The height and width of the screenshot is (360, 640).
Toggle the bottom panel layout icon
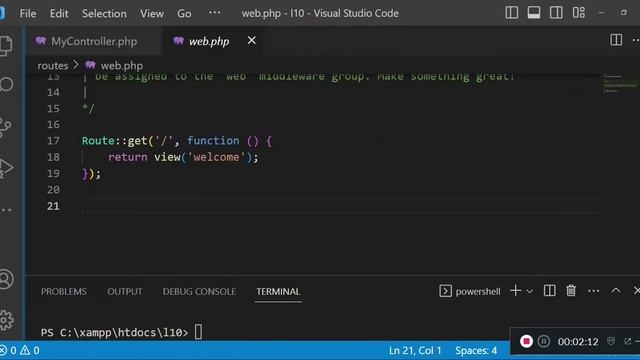(x=533, y=13)
